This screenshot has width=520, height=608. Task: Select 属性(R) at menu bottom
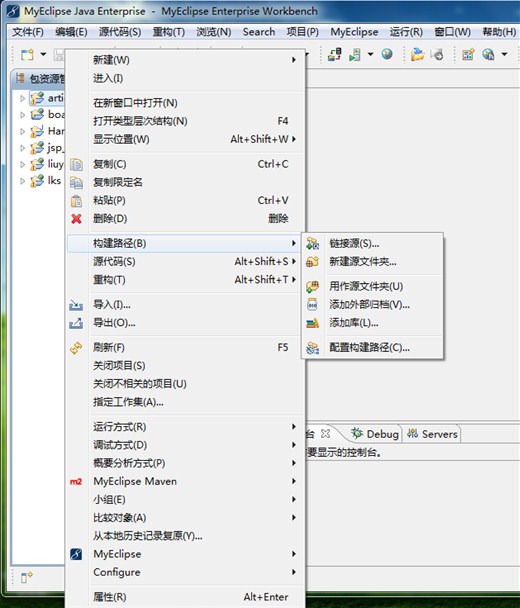point(186,597)
